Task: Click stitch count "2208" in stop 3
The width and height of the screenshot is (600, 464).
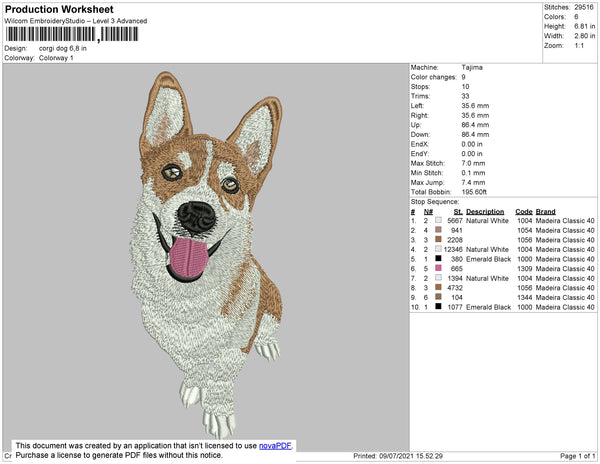Action: [x=455, y=240]
